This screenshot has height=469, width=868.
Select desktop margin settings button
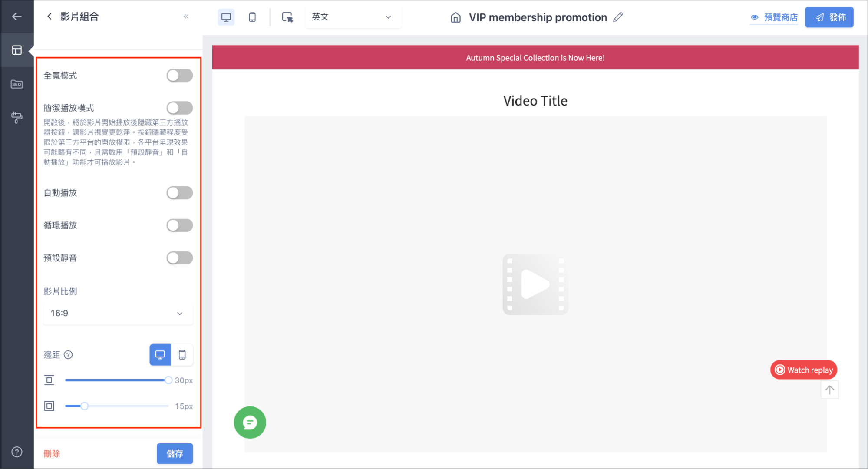pyautogui.click(x=160, y=355)
